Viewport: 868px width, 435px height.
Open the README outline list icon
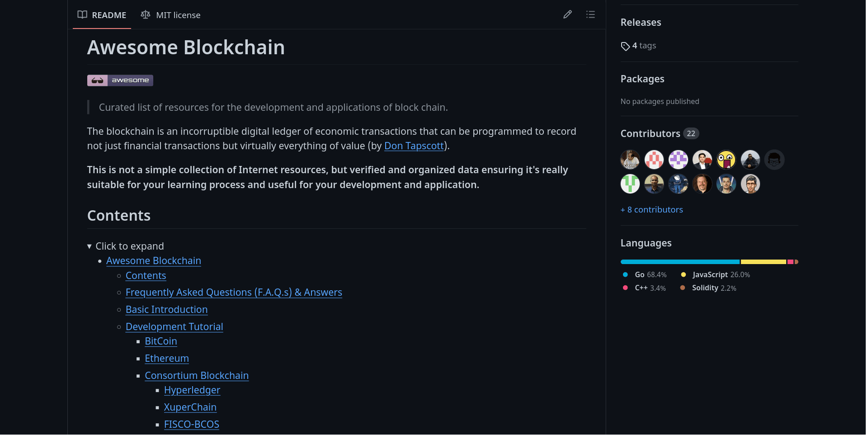(x=590, y=14)
